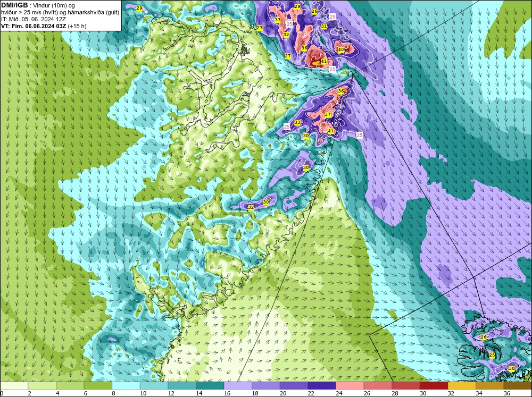Select the light green 2–4 m/s legend swatch
Image resolution: width=532 pixels, height=397 pixels.
click(41, 385)
